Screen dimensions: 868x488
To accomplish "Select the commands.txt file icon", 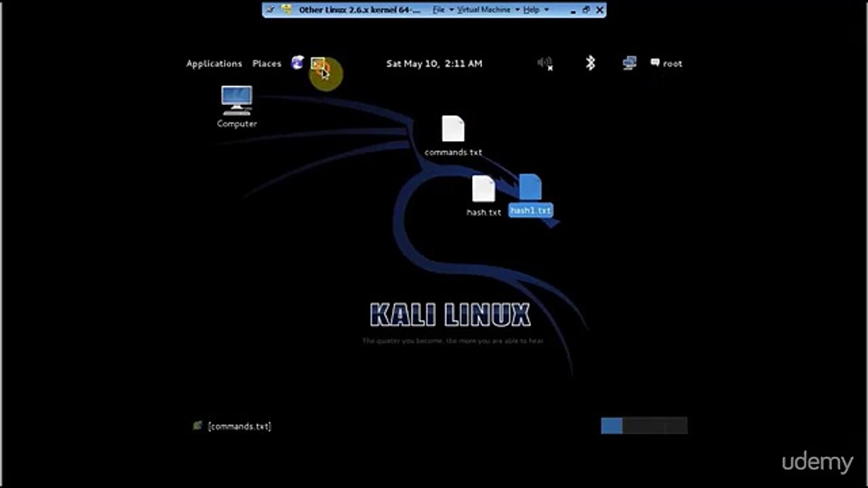I will (x=453, y=129).
